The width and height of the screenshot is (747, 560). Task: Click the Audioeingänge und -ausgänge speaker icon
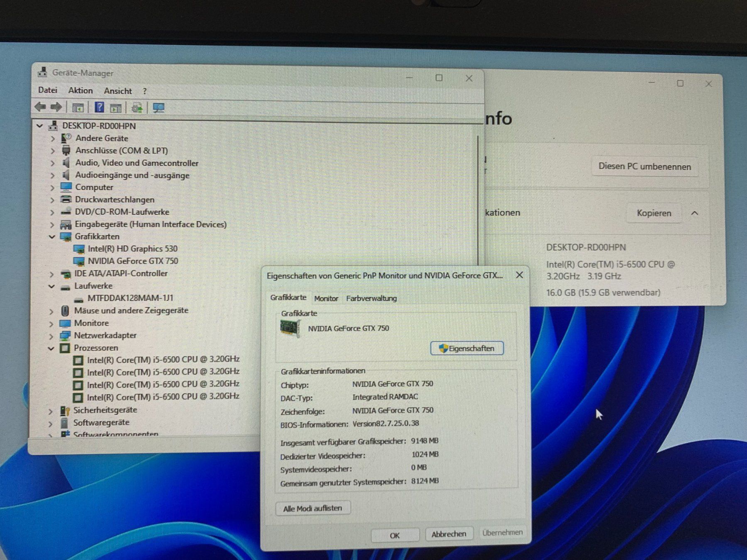point(66,175)
